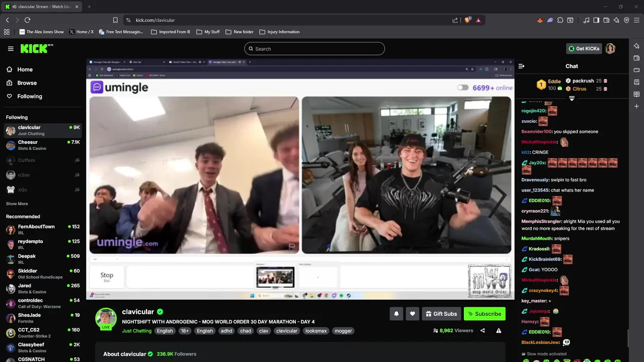Open the user profile avatar menu
The width and height of the screenshot is (644, 362).
pyautogui.click(x=610, y=49)
